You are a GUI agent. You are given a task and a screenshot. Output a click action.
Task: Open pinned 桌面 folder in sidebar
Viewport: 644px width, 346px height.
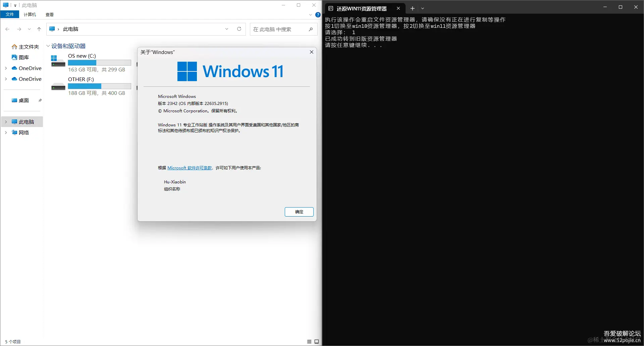pyautogui.click(x=20, y=100)
